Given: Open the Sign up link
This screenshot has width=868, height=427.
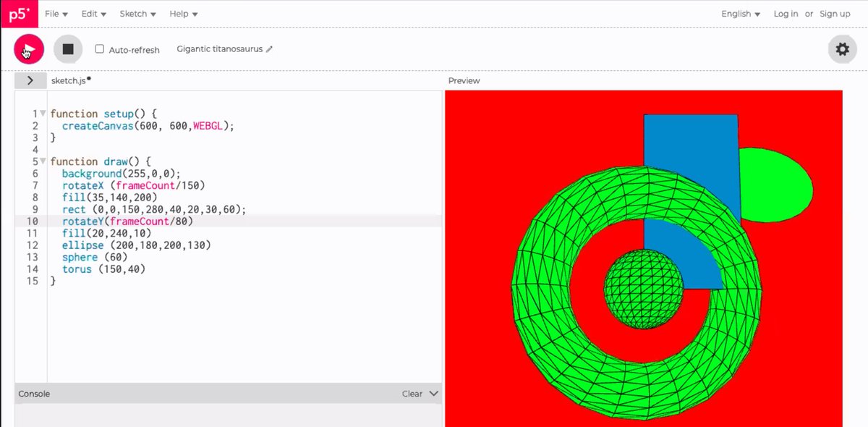Looking at the screenshot, I should (x=835, y=13).
